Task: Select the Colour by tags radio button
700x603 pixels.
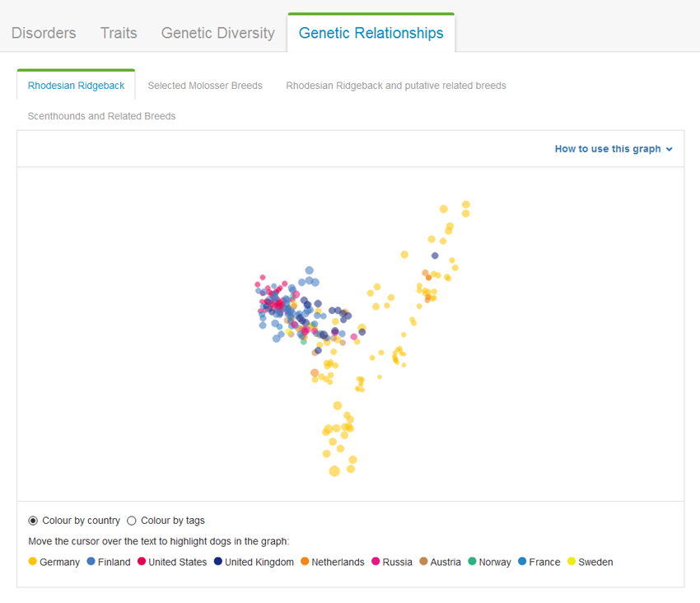Action: (x=132, y=521)
